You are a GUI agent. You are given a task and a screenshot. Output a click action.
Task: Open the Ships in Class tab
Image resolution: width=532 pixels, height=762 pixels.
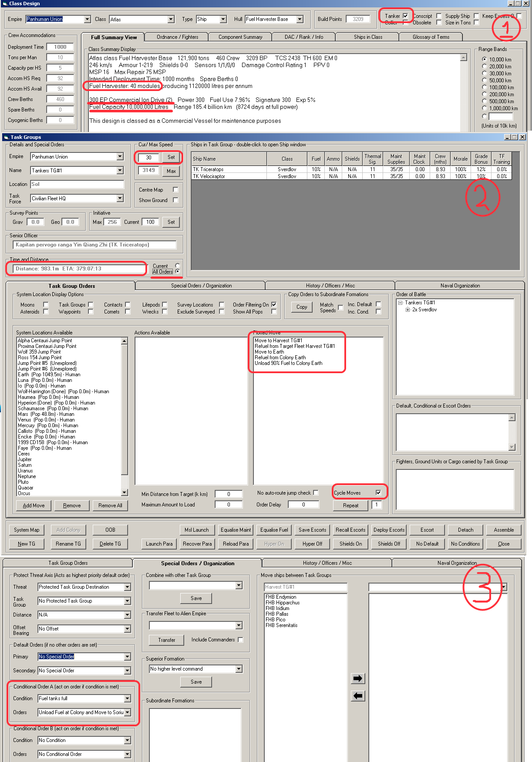[x=368, y=37]
